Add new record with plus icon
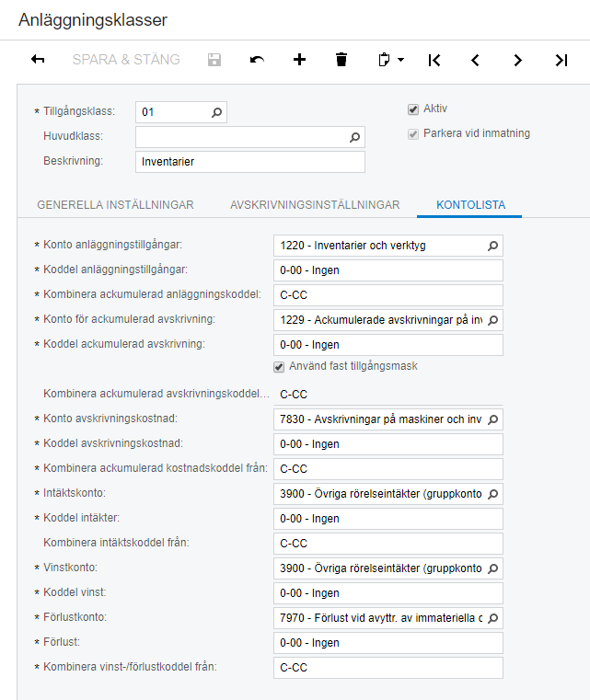Screen dimensions: 590x700 pos(299,60)
